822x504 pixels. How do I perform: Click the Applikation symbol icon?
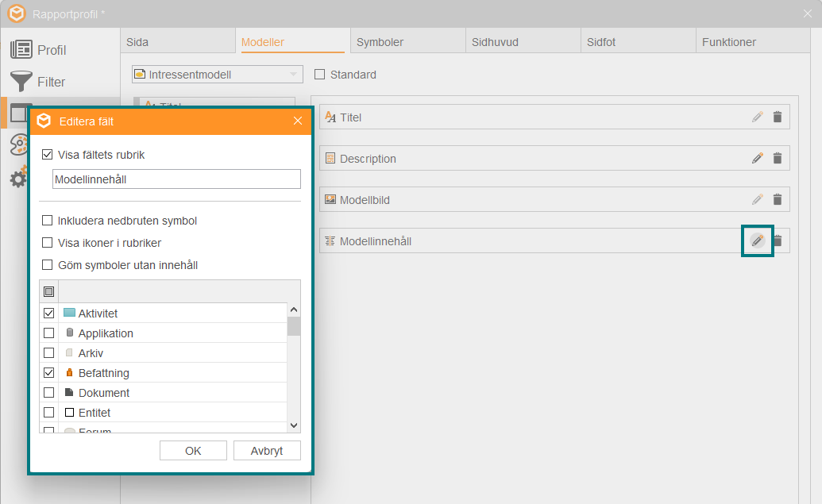tap(70, 333)
